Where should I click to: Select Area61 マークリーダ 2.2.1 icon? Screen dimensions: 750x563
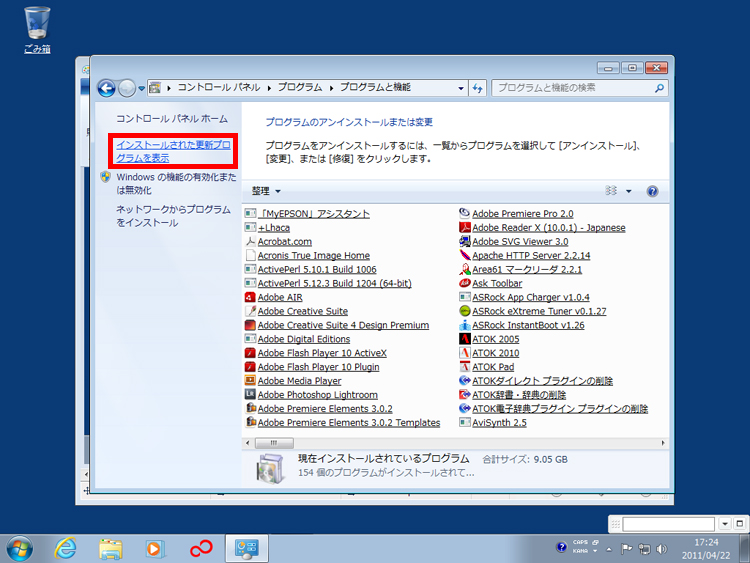[x=464, y=269]
